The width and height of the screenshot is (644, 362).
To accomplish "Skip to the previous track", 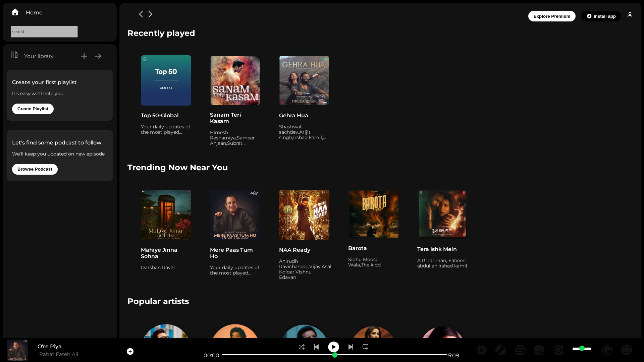I will tap(316, 347).
